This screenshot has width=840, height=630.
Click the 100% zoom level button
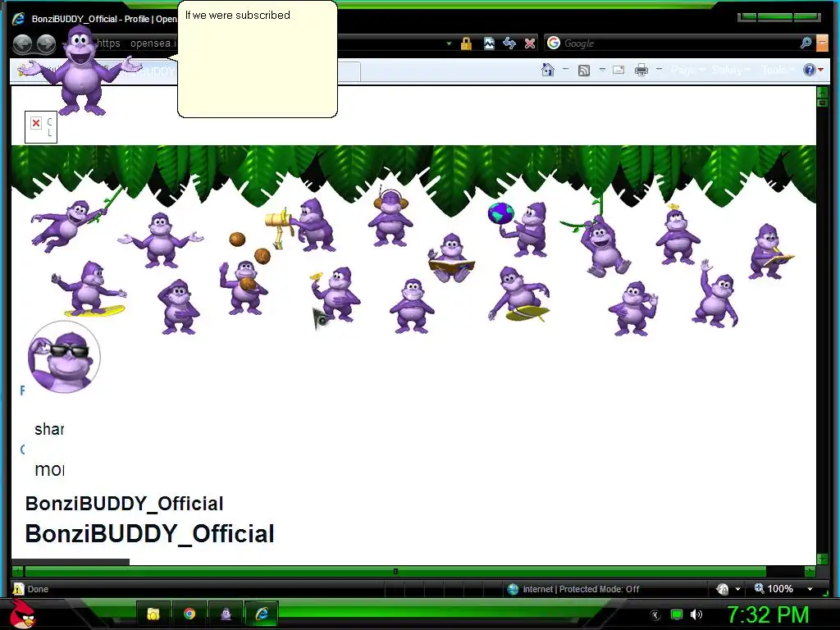(x=774, y=589)
